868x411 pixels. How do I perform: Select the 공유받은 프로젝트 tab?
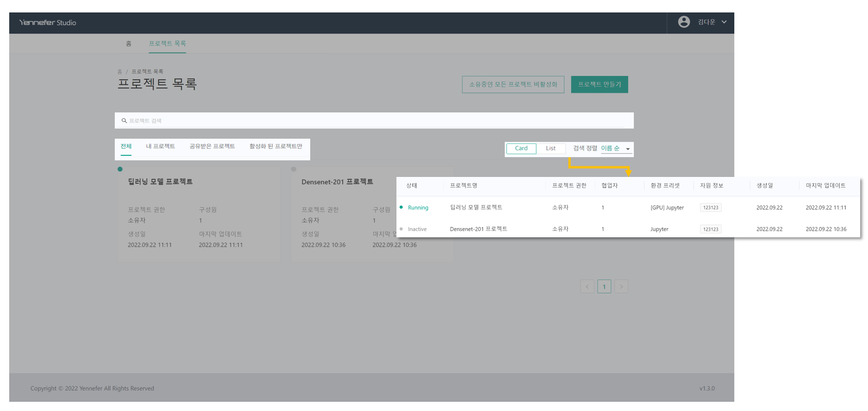point(212,147)
